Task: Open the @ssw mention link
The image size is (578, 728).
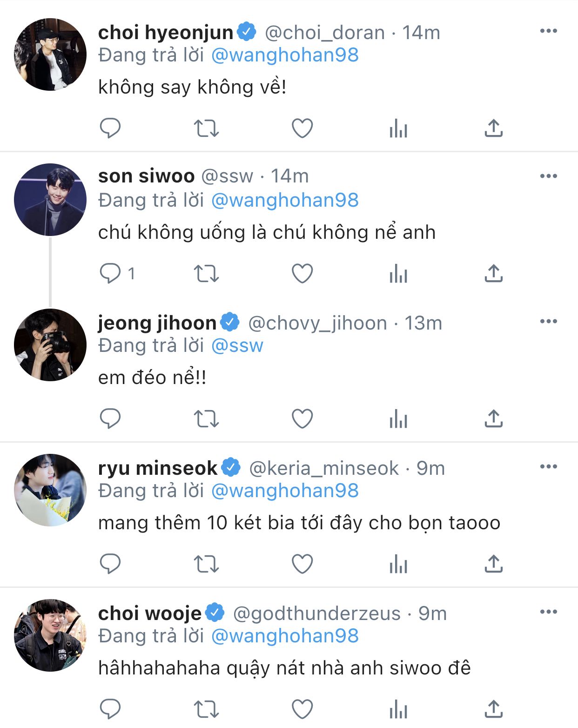Action: tap(237, 345)
